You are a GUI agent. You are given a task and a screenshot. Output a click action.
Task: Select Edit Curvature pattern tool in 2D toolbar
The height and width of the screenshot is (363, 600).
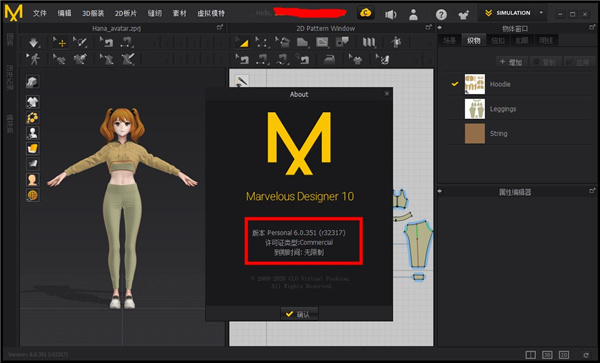(x=282, y=42)
